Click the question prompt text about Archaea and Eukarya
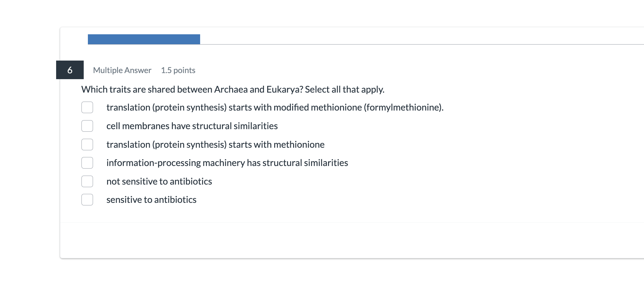644x307 pixels. click(x=233, y=90)
